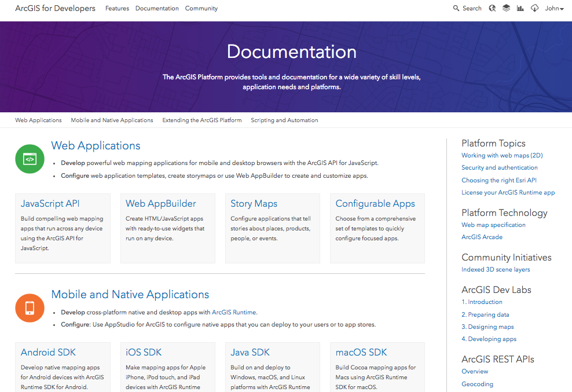Click the green Web Applications code icon
Image resolution: width=572 pixels, height=392 pixels.
[30, 159]
